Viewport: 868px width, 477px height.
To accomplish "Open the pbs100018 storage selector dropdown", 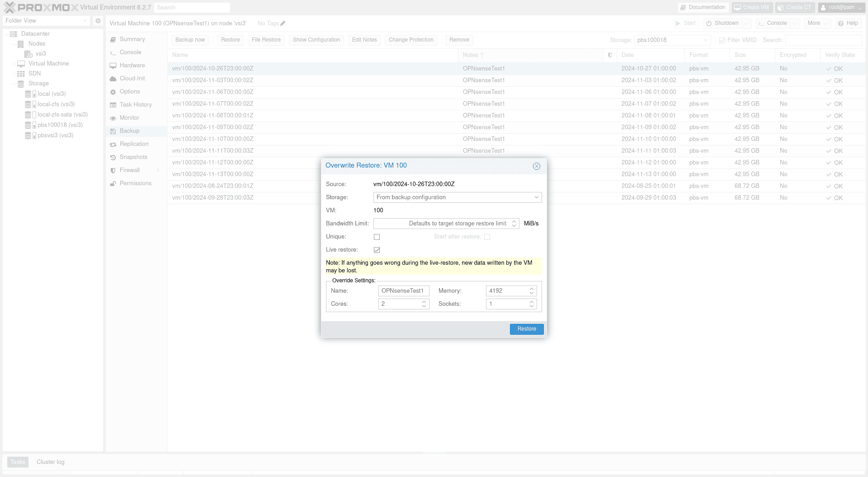I will click(705, 40).
